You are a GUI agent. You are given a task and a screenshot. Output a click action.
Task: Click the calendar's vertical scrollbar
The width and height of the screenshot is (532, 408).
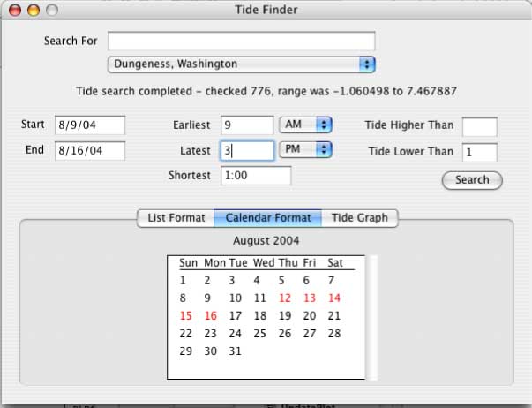[371, 317]
